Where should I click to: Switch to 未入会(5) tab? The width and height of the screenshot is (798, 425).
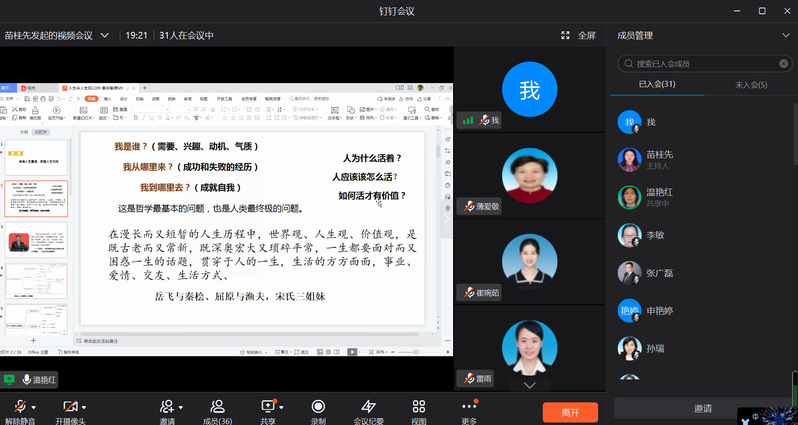coord(751,84)
